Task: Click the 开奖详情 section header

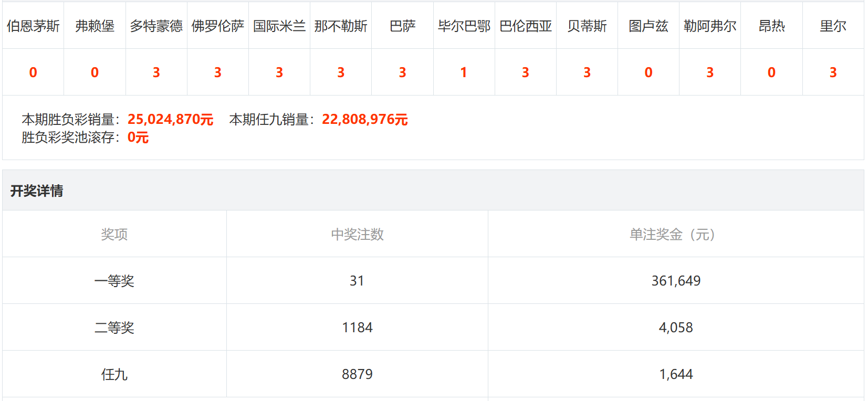Action: point(37,191)
